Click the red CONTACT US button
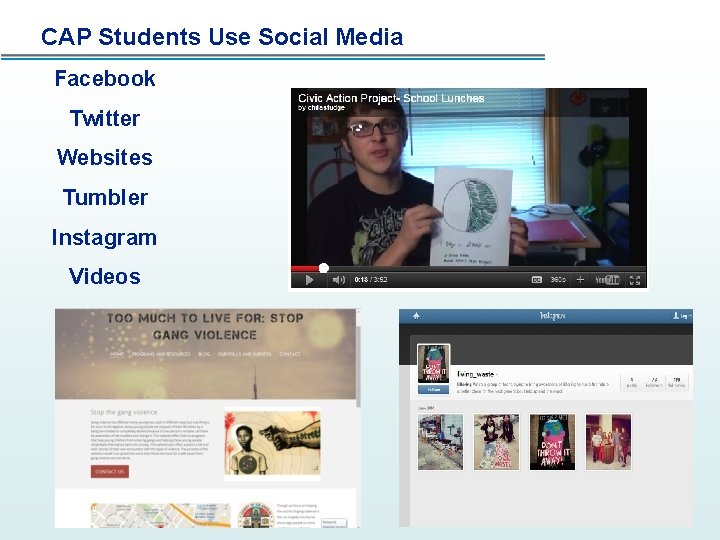Screen dimensions: 720x540 click(x=110, y=472)
